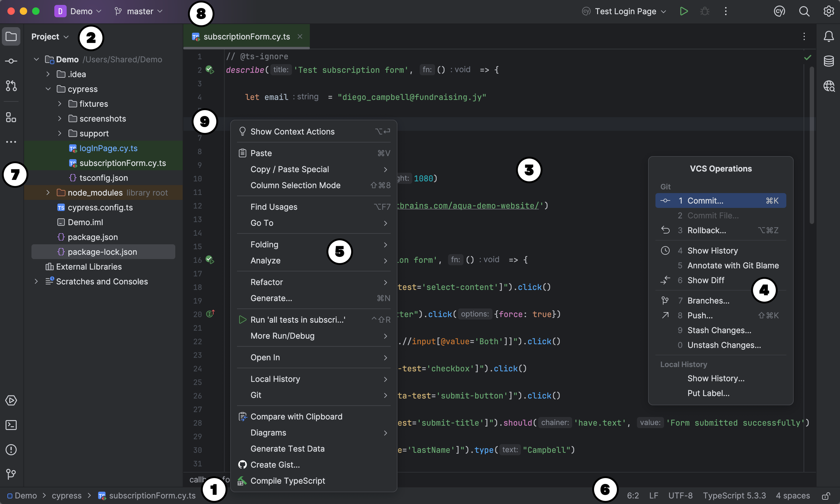840x504 pixels.
Task: Select Find Usages from the context menu
Action: [x=274, y=206]
